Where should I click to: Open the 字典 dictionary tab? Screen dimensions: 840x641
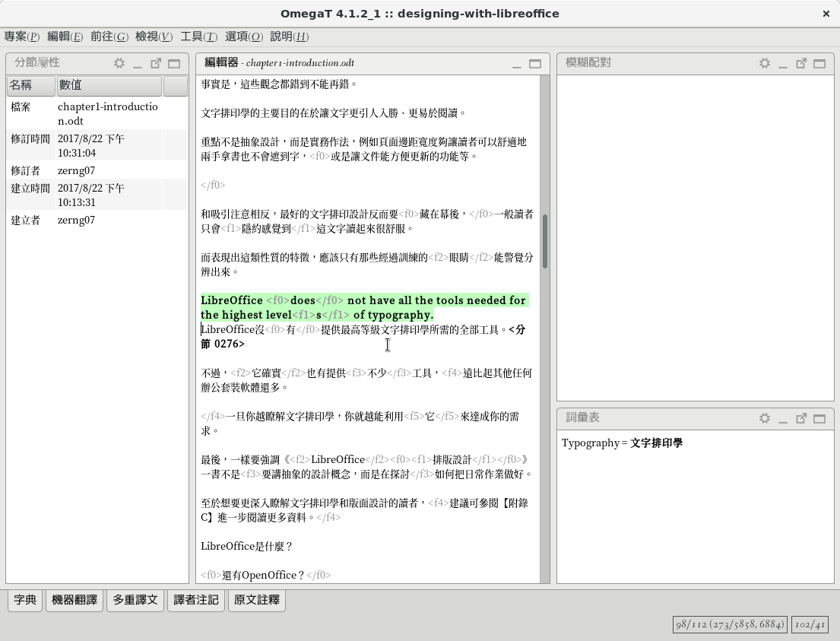tap(25, 600)
